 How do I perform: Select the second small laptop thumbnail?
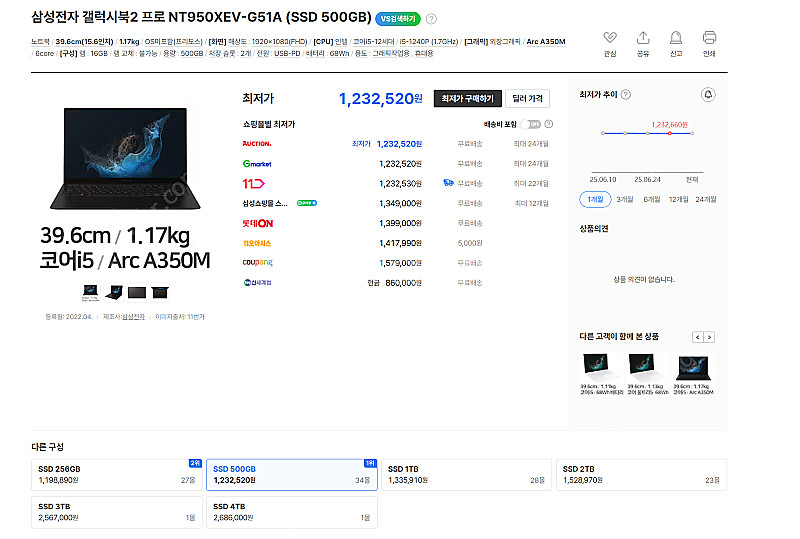tap(114, 292)
